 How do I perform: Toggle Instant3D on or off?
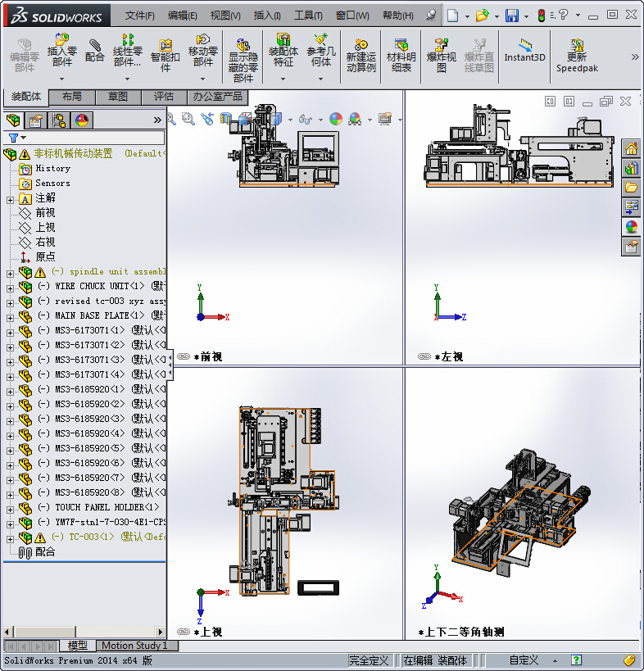[524, 52]
